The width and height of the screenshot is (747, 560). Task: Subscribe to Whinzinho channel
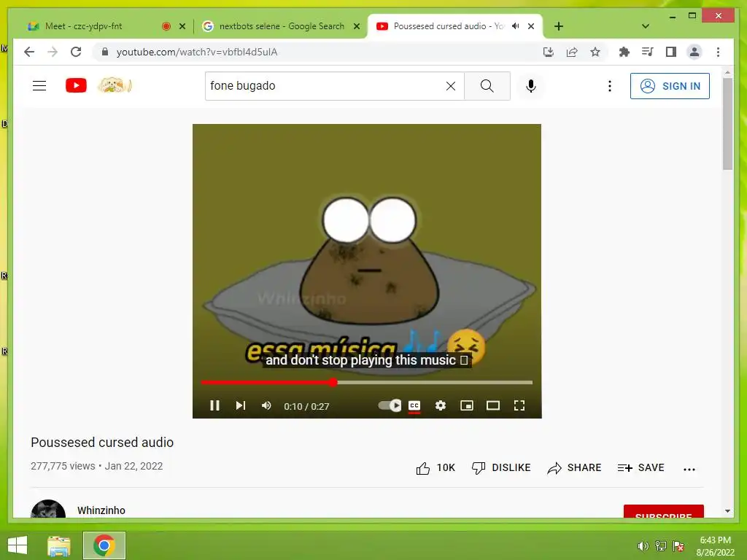coord(663,511)
